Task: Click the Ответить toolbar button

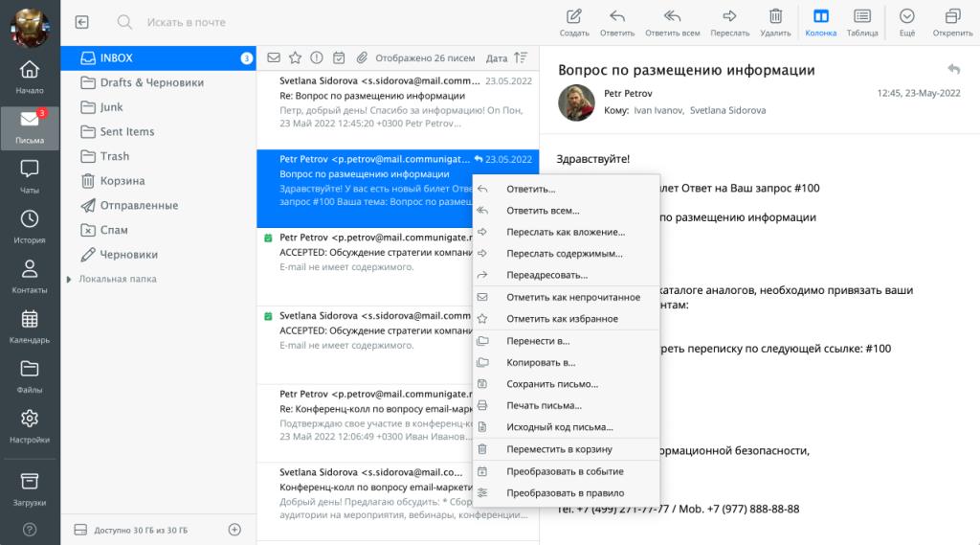Action: tap(617, 23)
